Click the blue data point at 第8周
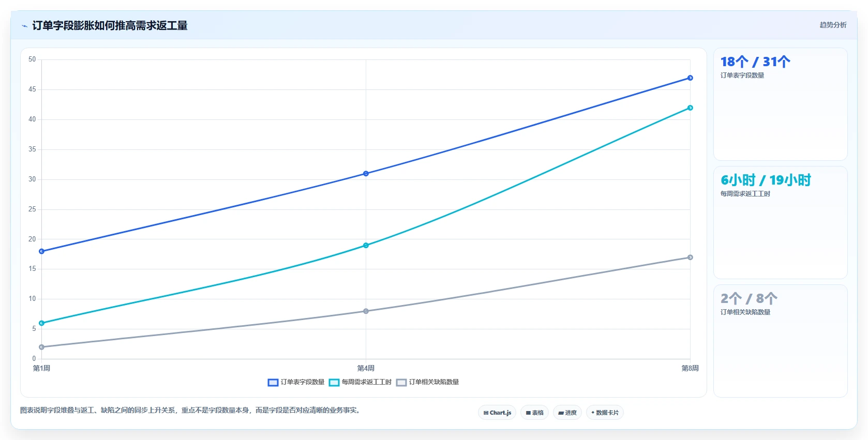 coord(690,78)
